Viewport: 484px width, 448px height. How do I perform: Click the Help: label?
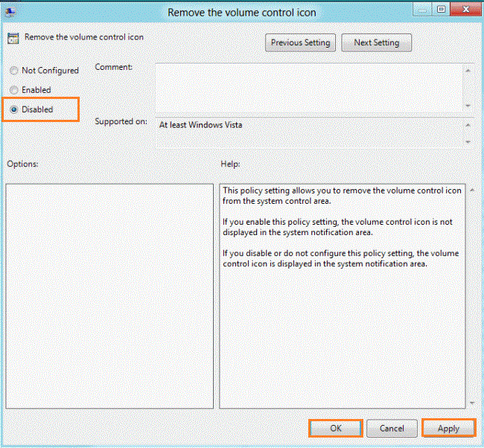tap(230, 164)
